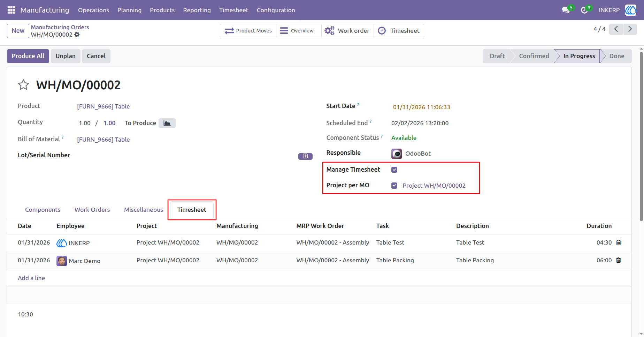Uncheck the Manage Timesheet checkbox
This screenshot has height=337, width=644.
(x=394, y=170)
